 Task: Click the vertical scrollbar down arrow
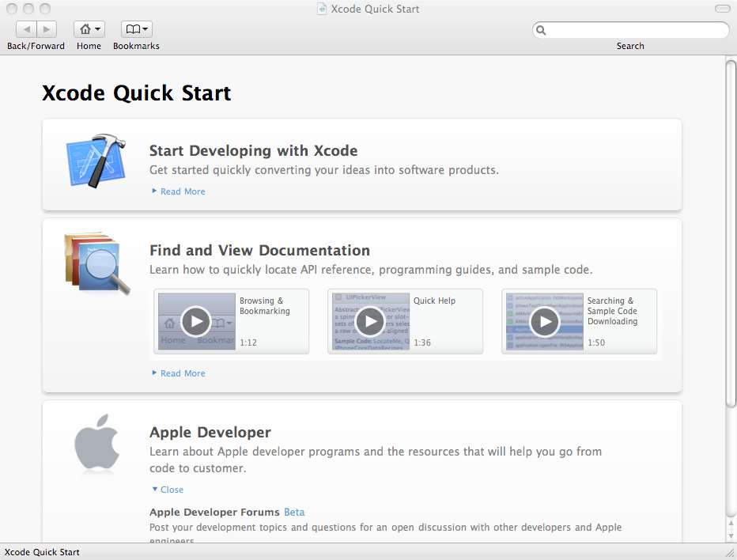[731, 535]
